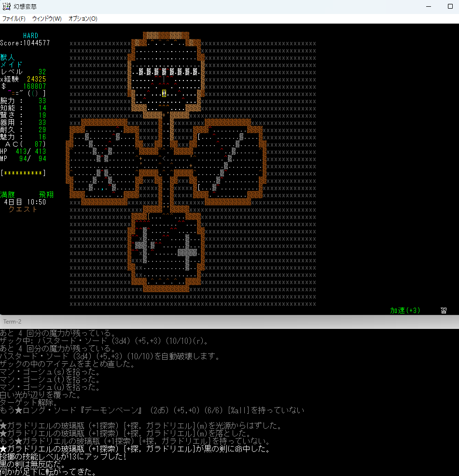Click the 黒の剣は無反応だ message
Image resolution: width=459 pixels, height=476 pixels.
(33, 464)
